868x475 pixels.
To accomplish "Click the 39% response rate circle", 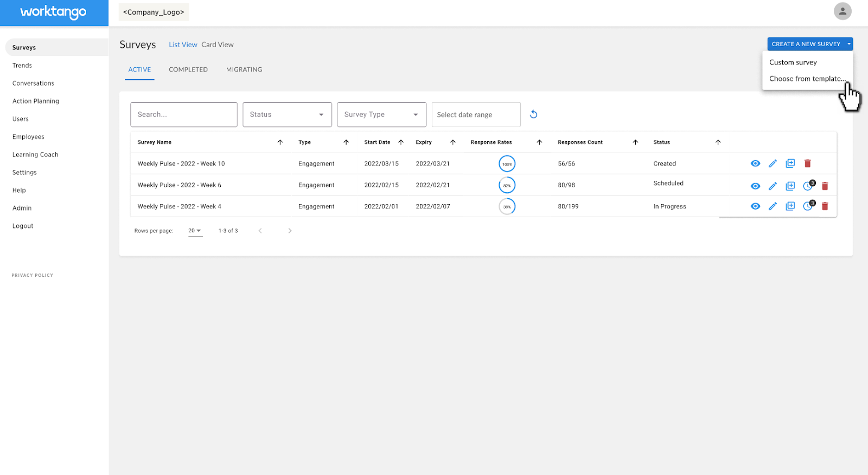I will (507, 206).
